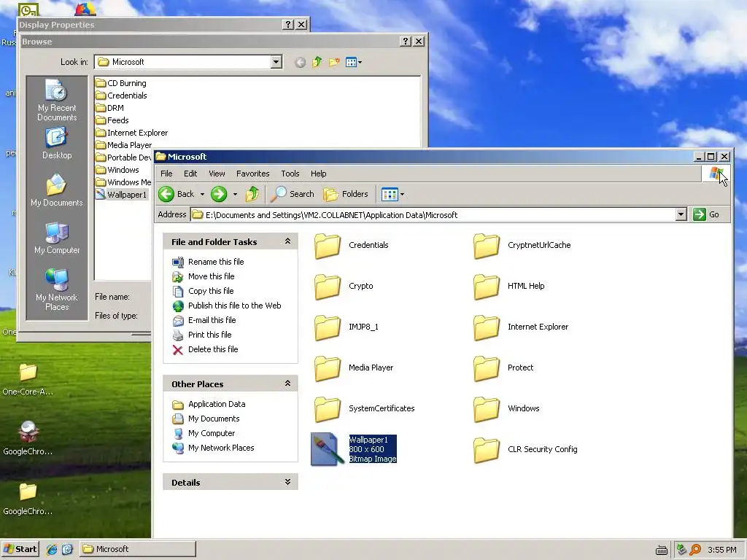Open My Computer in Browse dialog sidebar

[57, 238]
